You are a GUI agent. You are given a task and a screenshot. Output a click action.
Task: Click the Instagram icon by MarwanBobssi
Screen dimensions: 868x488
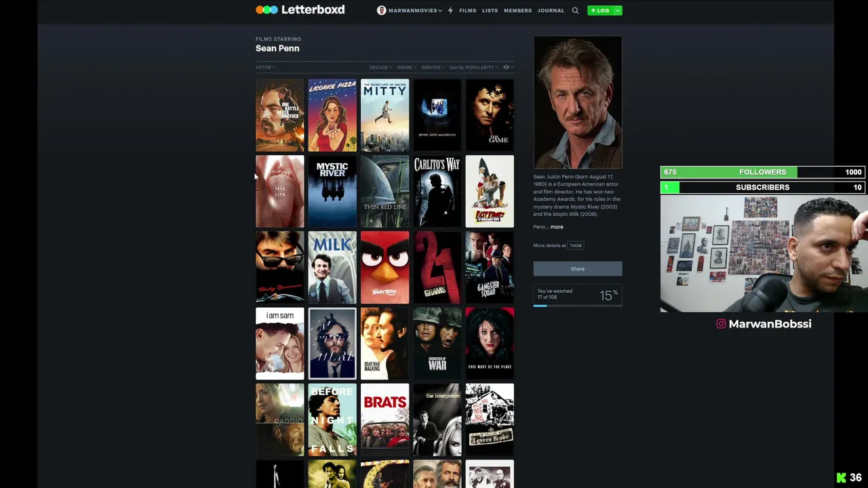(722, 324)
